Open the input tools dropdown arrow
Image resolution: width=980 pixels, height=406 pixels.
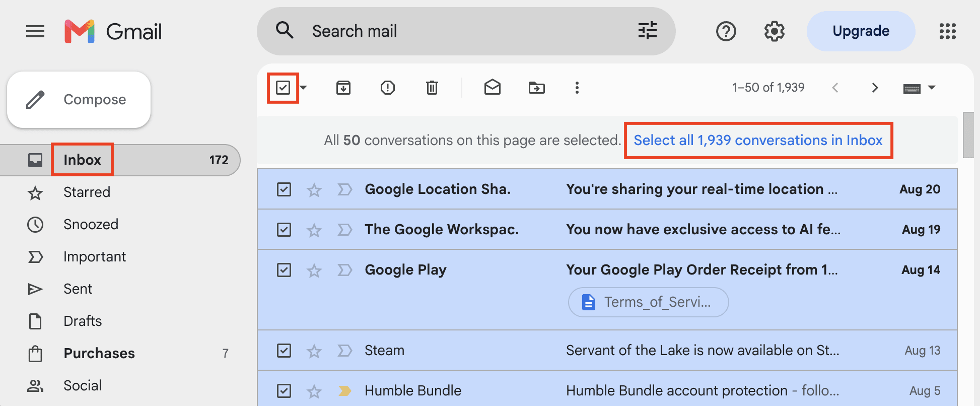coord(932,88)
